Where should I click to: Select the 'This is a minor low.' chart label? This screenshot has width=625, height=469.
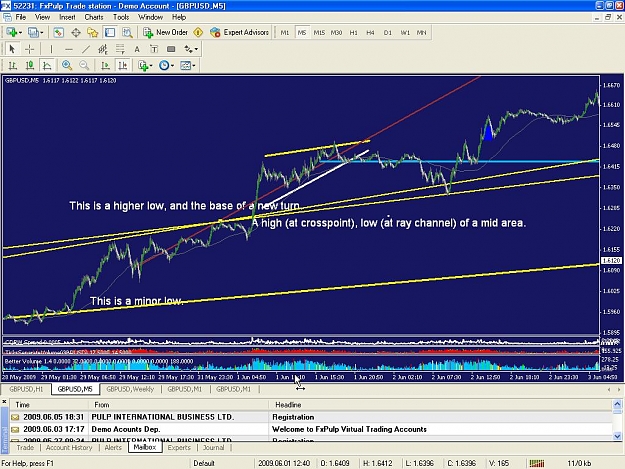pyautogui.click(x=136, y=301)
